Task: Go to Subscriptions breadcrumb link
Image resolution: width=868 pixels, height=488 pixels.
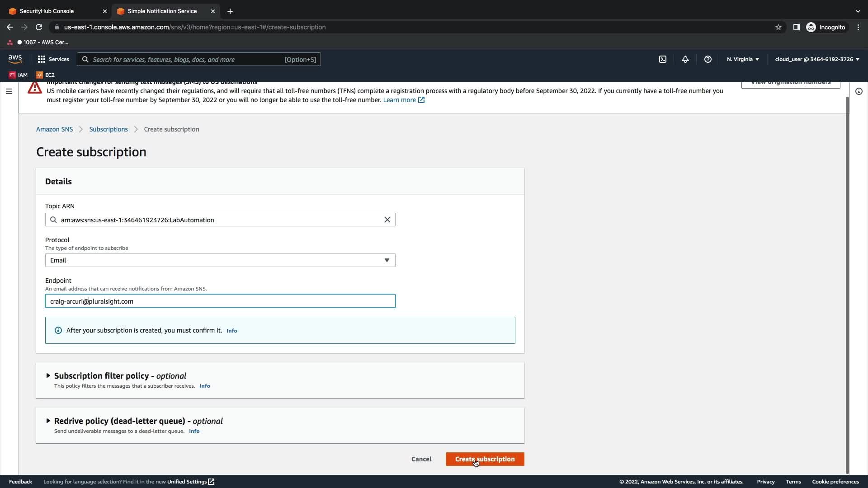Action: 108,129
